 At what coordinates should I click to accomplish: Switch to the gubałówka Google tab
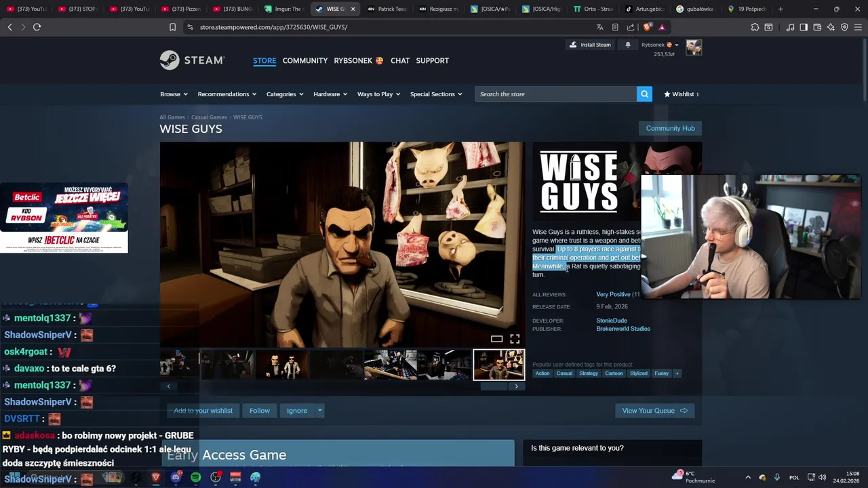pos(696,9)
